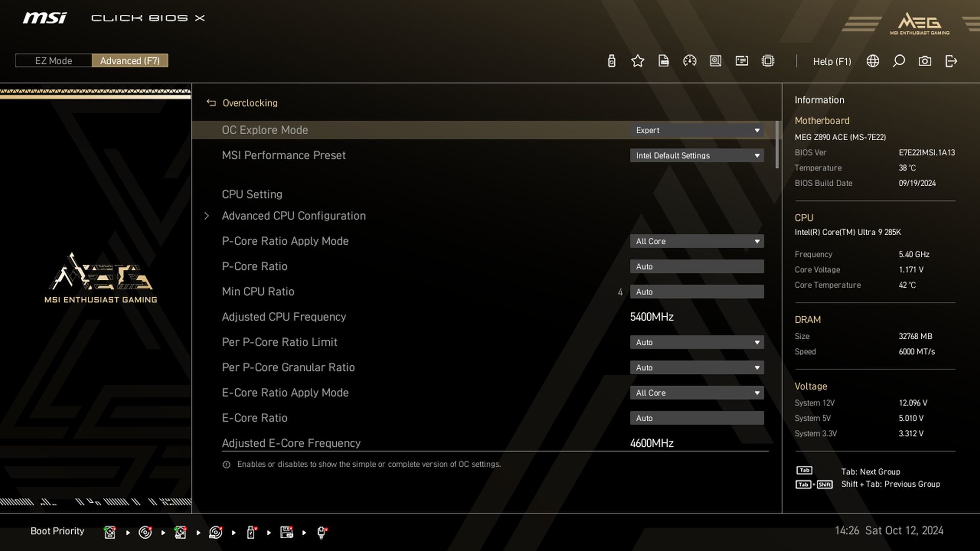Screen dimensions: 980x551
Task: Click the last Boot Priority device icon
Action: (322, 533)
